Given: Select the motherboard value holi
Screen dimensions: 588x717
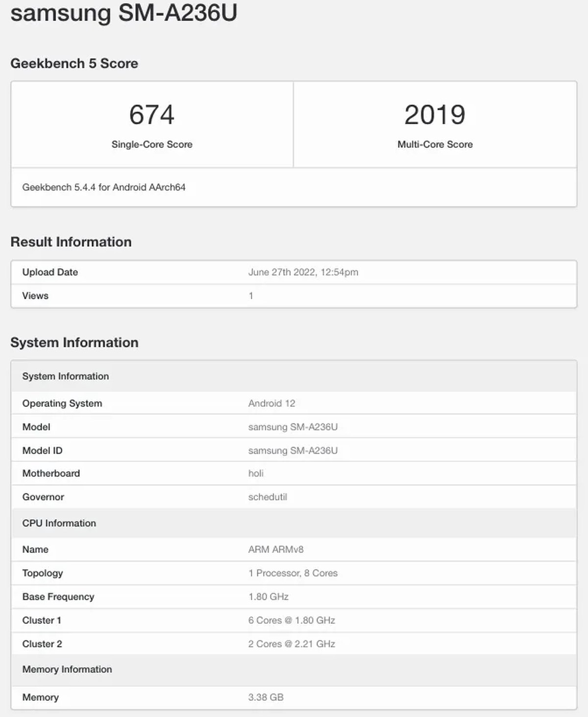Looking at the screenshot, I should click(x=256, y=474).
